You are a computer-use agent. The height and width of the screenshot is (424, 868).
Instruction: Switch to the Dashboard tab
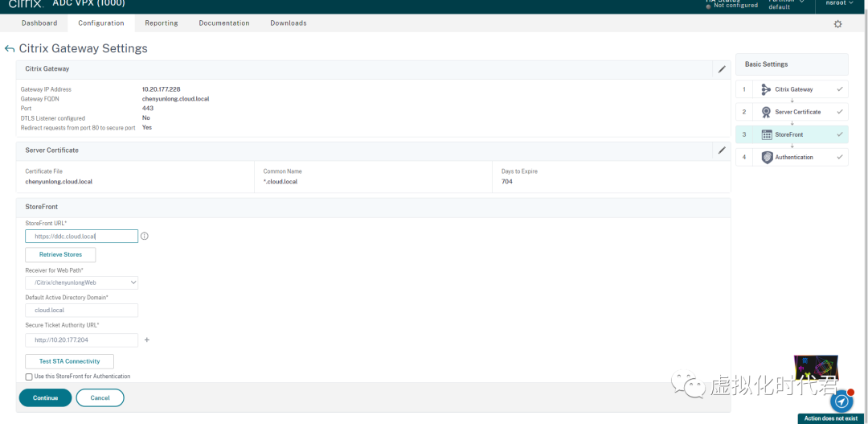pos(39,23)
